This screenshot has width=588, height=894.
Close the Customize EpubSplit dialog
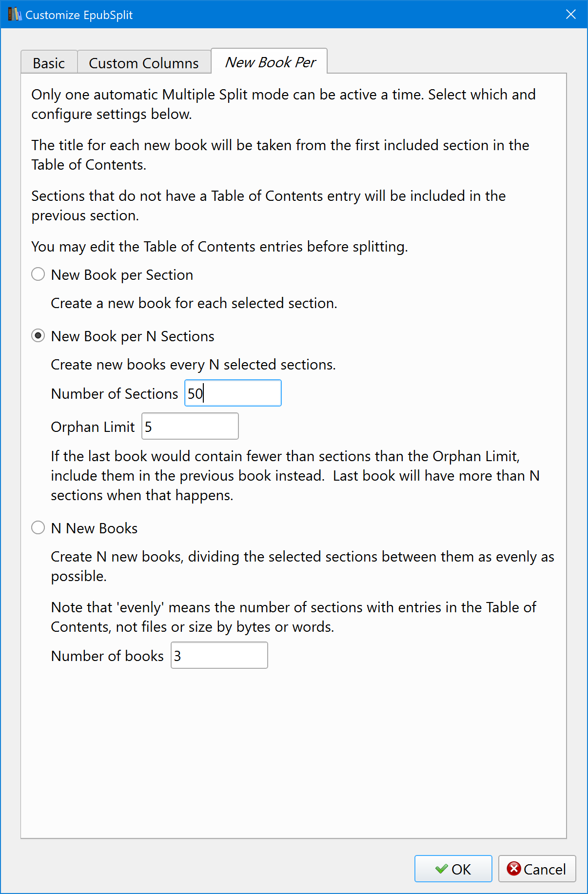click(x=570, y=15)
